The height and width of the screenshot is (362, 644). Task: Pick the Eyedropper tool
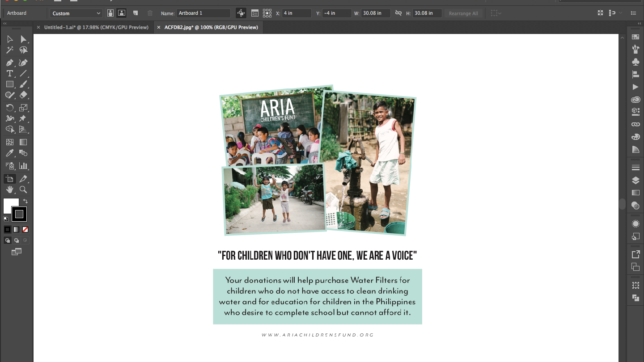coord(10,153)
